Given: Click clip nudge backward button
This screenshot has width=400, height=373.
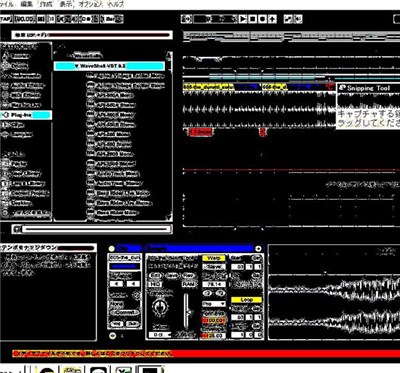Looking at the screenshot, I should pos(116,324).
